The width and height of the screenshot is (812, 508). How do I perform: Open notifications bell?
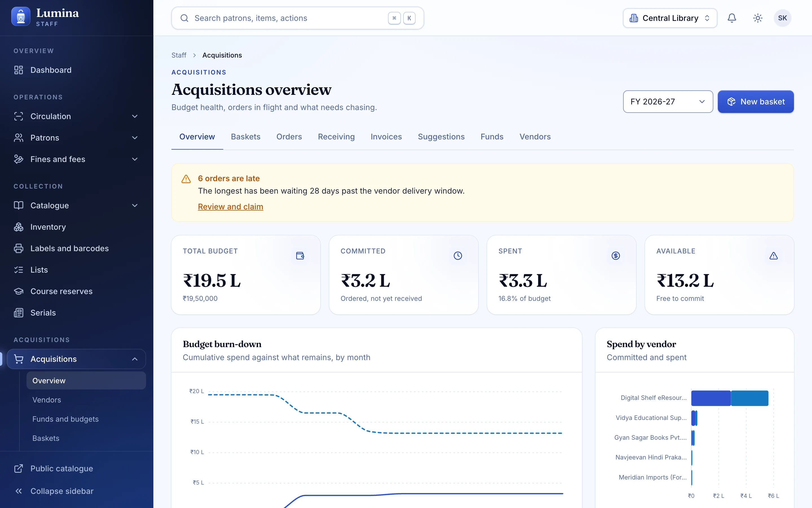point(732,18)
